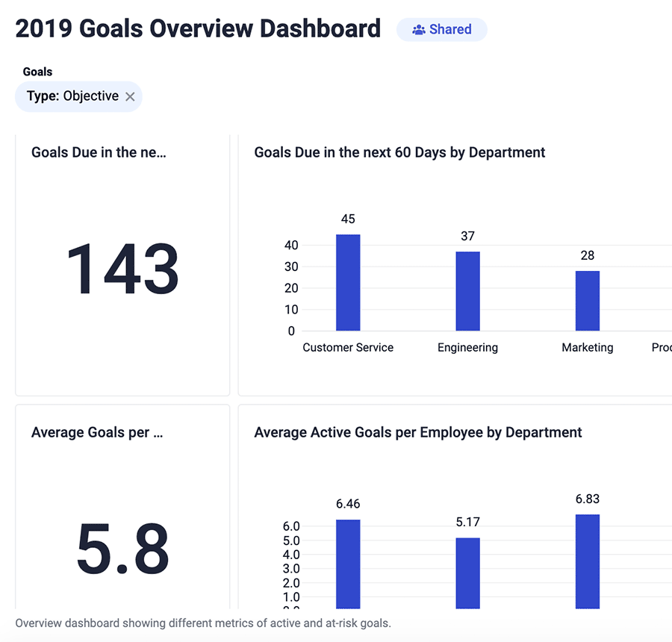Click the overview dashboard description text
This screenshot has width=672, height=642.
point(203,623)
